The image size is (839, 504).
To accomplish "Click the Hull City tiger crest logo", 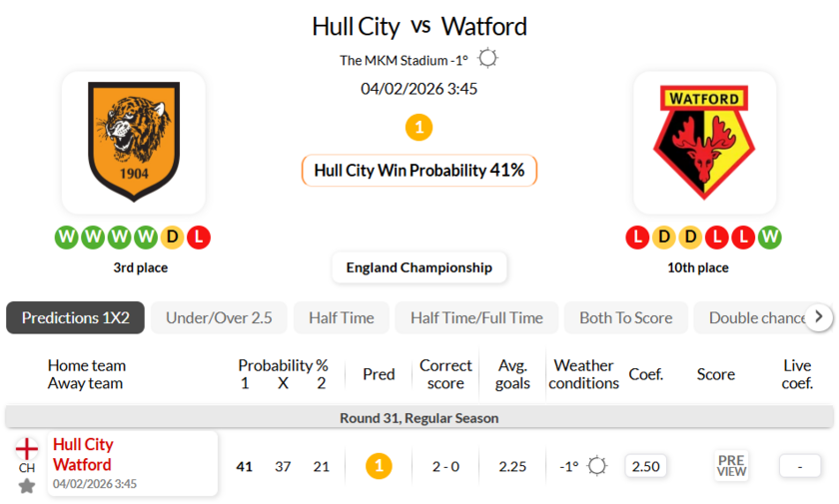I will pos(133,143).
